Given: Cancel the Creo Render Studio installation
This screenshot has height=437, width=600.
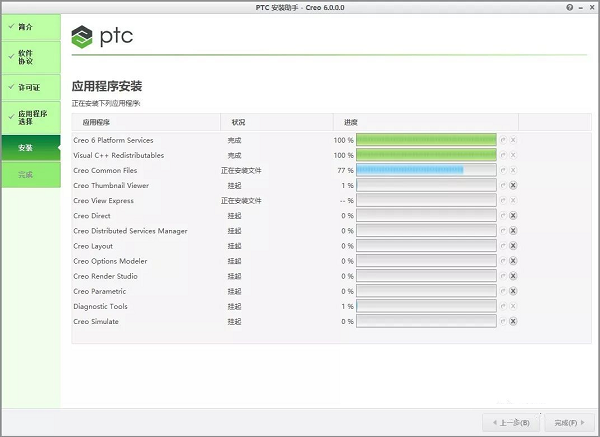Looking at the screenshot, I should [513, 276].
